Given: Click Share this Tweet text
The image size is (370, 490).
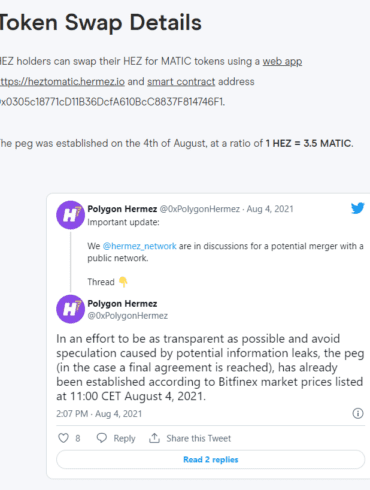Looking at the screenshot, I should tap(199, 438).
